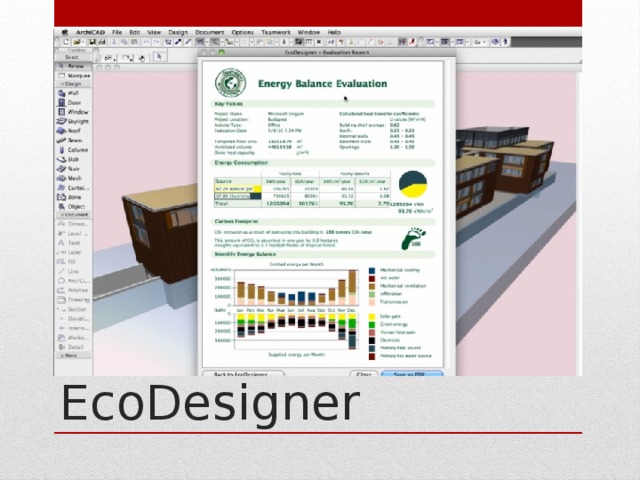640x480 pixels.
Task: Pick the Object tool
Action: click(73, 207)
